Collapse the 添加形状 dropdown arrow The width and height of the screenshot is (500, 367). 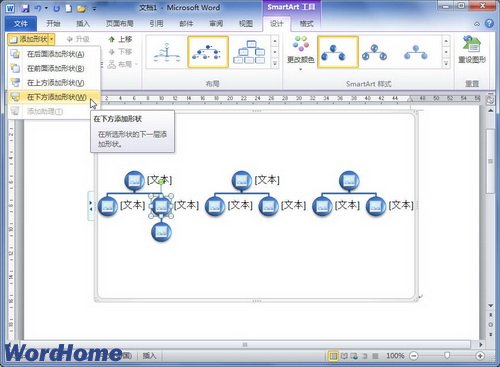(x=52, y=39)
